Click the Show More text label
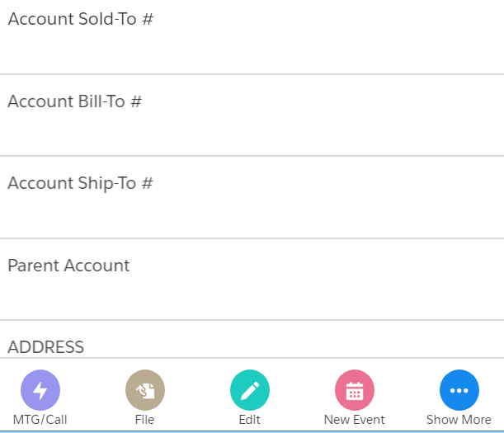Viewport: 504px width, 433px height. pyautogui.click(x=459, y=420)
